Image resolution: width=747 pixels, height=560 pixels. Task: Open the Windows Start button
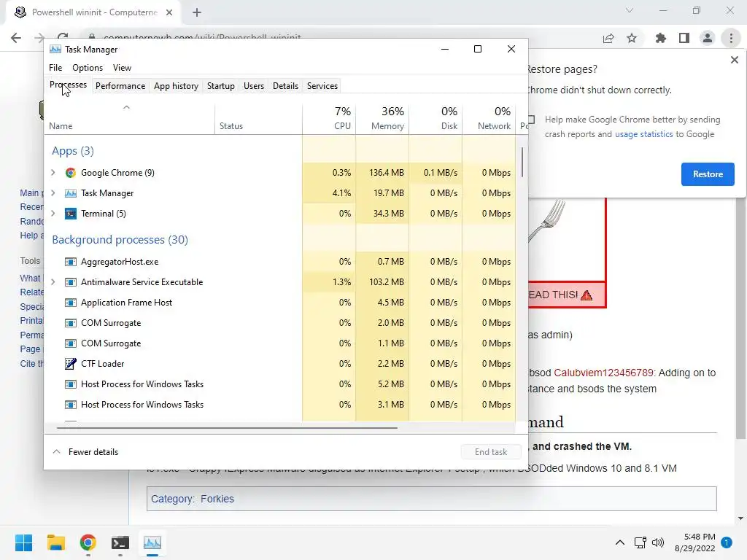23,542
